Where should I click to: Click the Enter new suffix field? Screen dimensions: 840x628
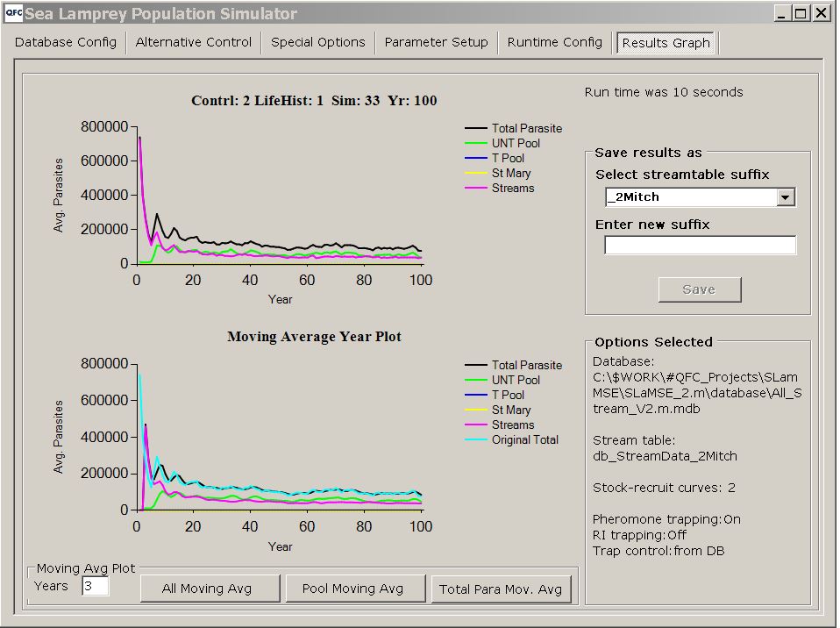pos(699,245)
